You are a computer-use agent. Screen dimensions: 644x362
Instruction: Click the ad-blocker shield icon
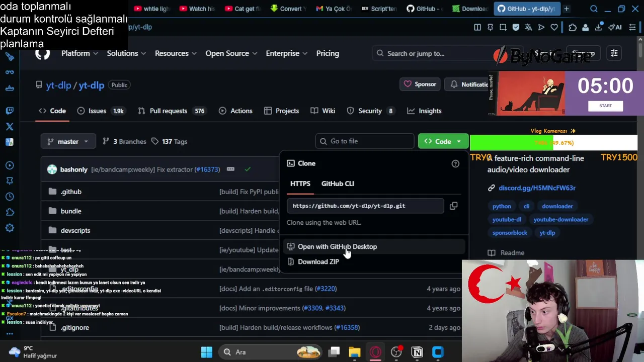coord(516,27)
